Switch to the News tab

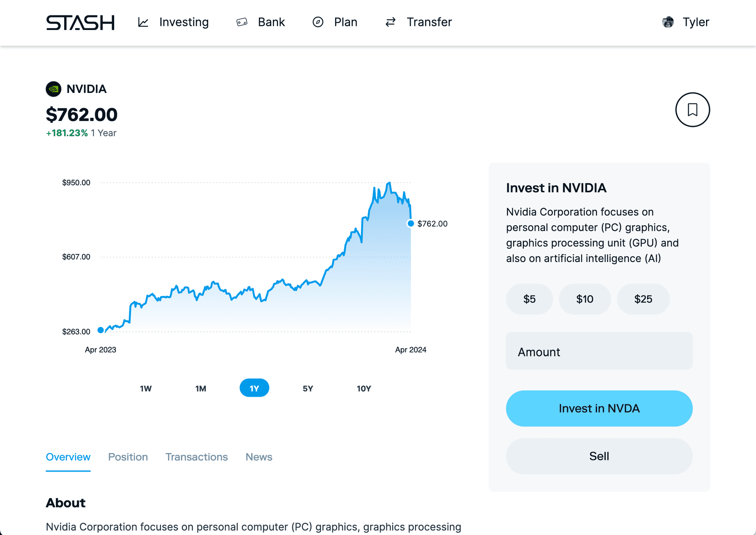(259, 457)
